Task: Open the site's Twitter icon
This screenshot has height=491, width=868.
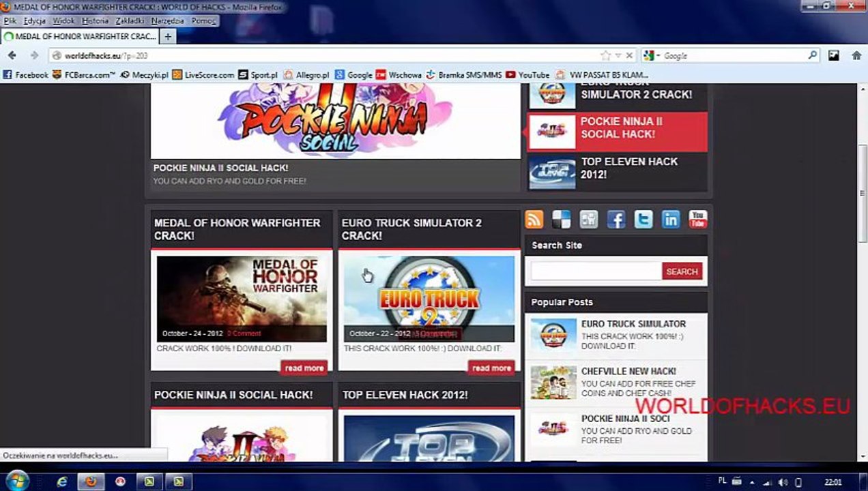Action: [x=643, y=219]
